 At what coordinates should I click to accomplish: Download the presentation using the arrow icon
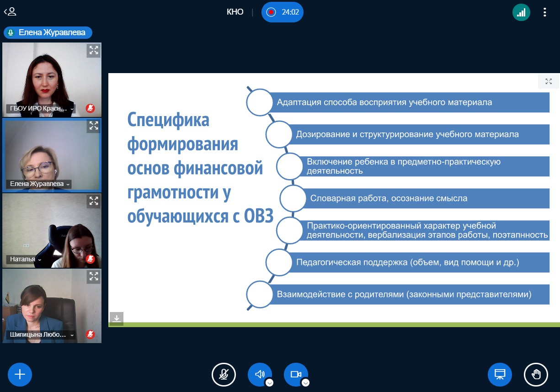point(117,318)
